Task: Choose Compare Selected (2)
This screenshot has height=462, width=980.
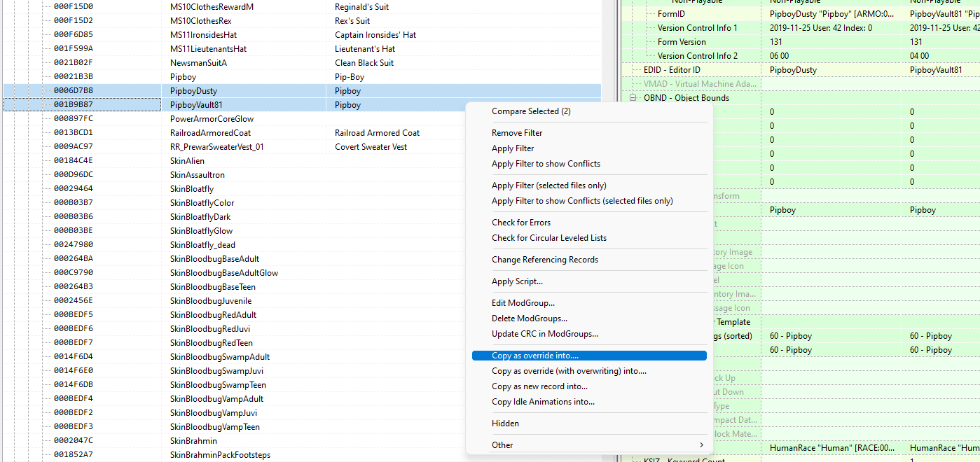Action: tap(532, 111)
